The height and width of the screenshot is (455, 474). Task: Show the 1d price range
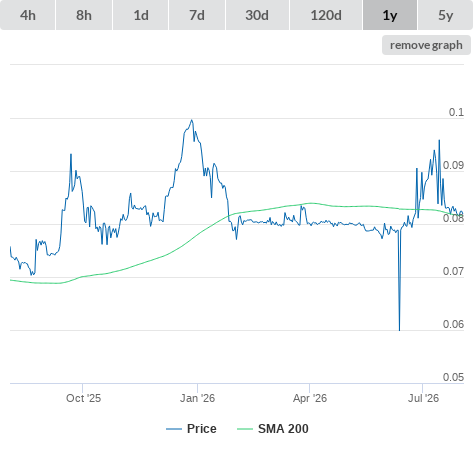(141, 15)
